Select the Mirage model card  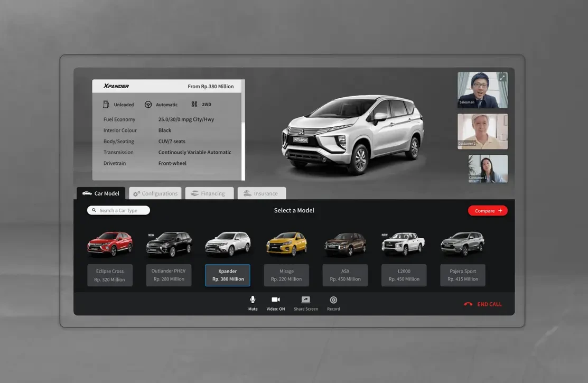coord(286,275)
